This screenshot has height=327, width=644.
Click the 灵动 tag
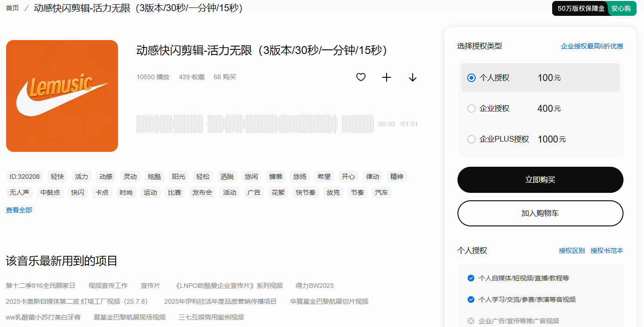pyautogui.click(x=130, y=177)
